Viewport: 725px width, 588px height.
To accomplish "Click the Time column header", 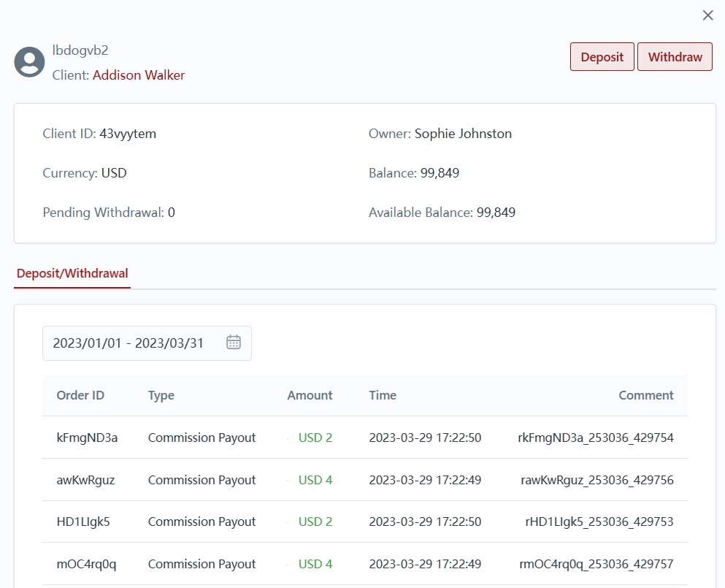I will pyautogui.click(x=383, y=395).
